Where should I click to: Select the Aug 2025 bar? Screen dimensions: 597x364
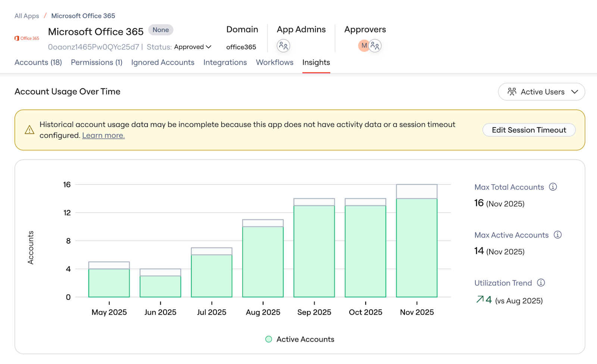(263, 258)
